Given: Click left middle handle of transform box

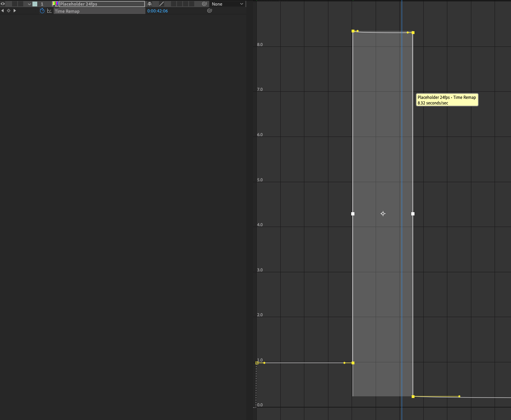Looking at the screenshot, I should tap(353, 214).
